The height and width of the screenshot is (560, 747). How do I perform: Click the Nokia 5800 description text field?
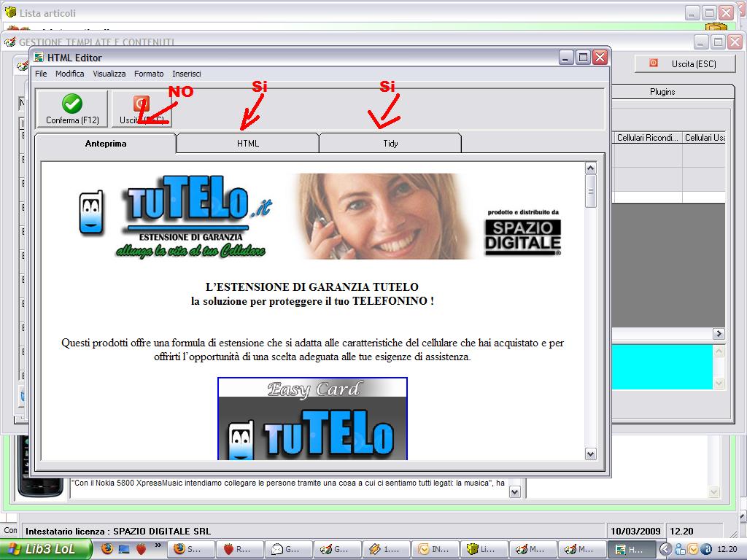point(289,488)
